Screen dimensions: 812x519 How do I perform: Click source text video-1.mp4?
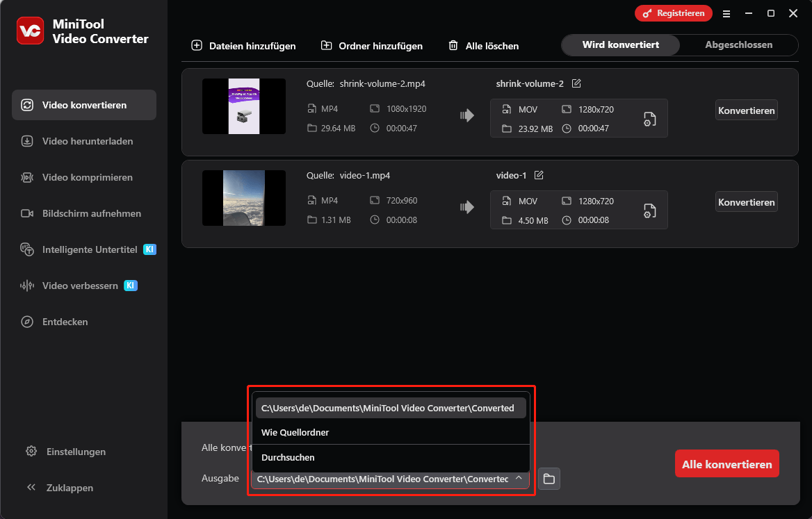click(364, 175)
